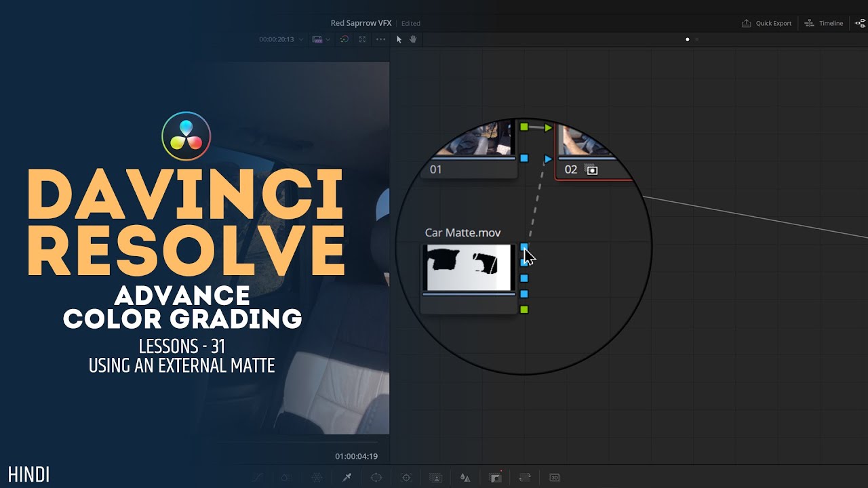Select the hand pan tool in node editor

(413, 39)
